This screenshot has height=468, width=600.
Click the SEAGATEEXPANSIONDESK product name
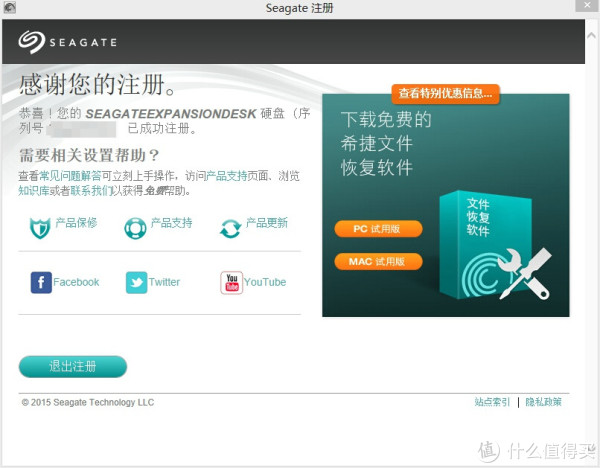[171, 114]
